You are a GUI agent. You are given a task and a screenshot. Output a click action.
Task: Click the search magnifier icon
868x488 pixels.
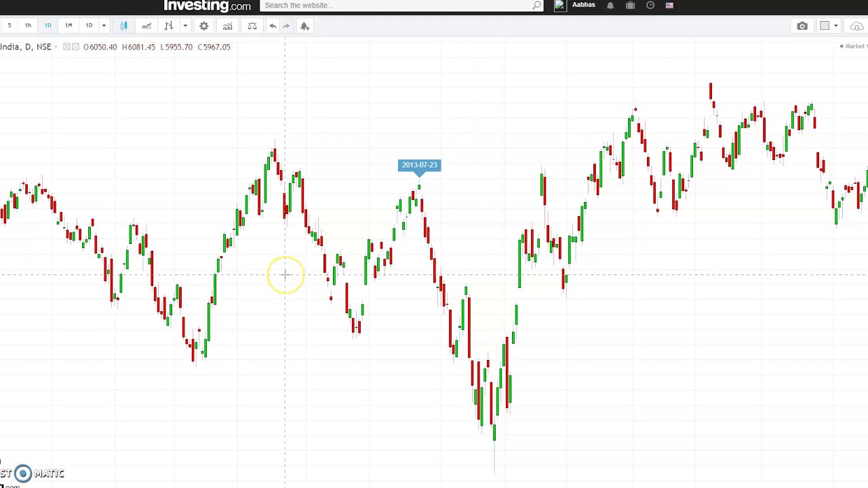coord(537,5)
